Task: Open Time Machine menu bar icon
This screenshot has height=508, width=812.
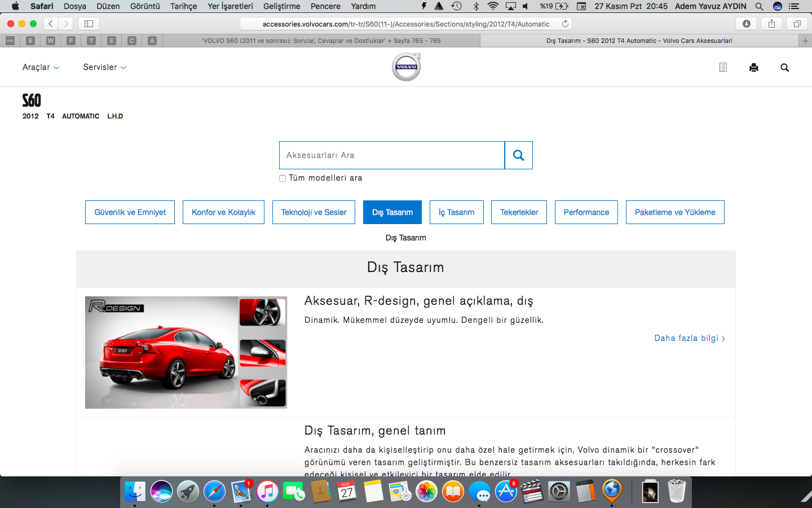Action: tap(457, 6)
